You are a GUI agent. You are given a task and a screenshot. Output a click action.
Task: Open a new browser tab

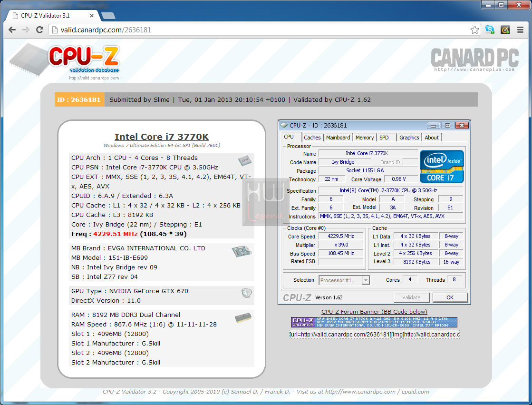pos(108,16)
